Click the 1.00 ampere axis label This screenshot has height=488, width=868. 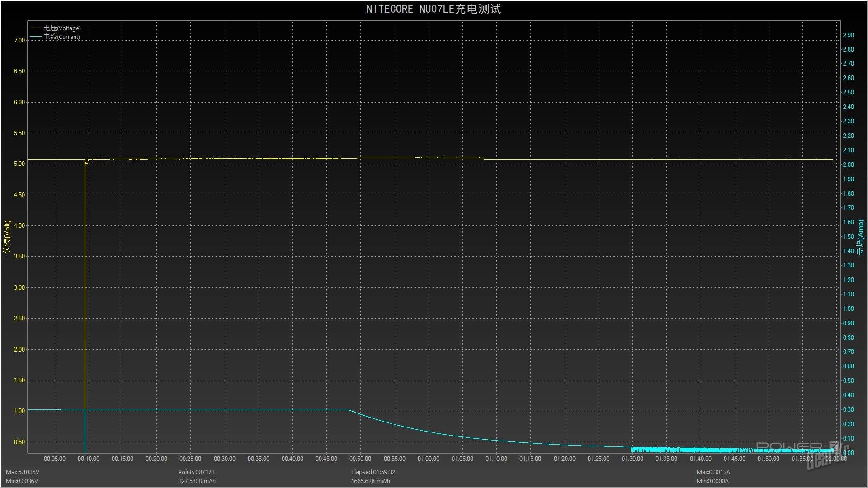[849, 309]
